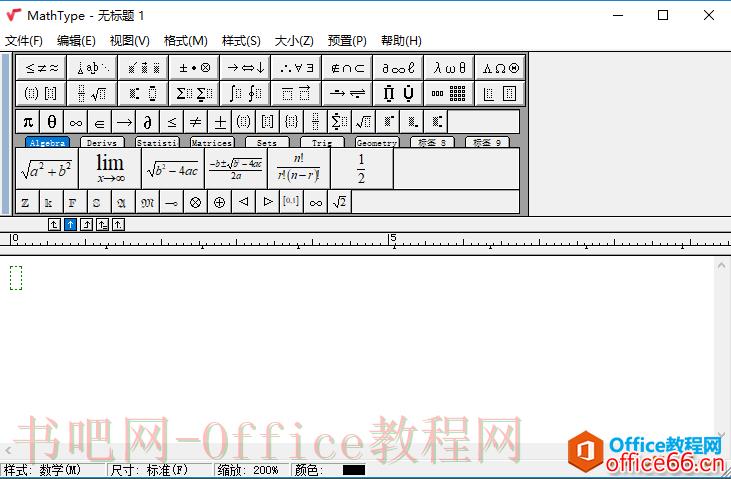Viewport: 731px width, 479px height.
Task: Select the highlighted center tab stop button
Action: click(70, 225)
